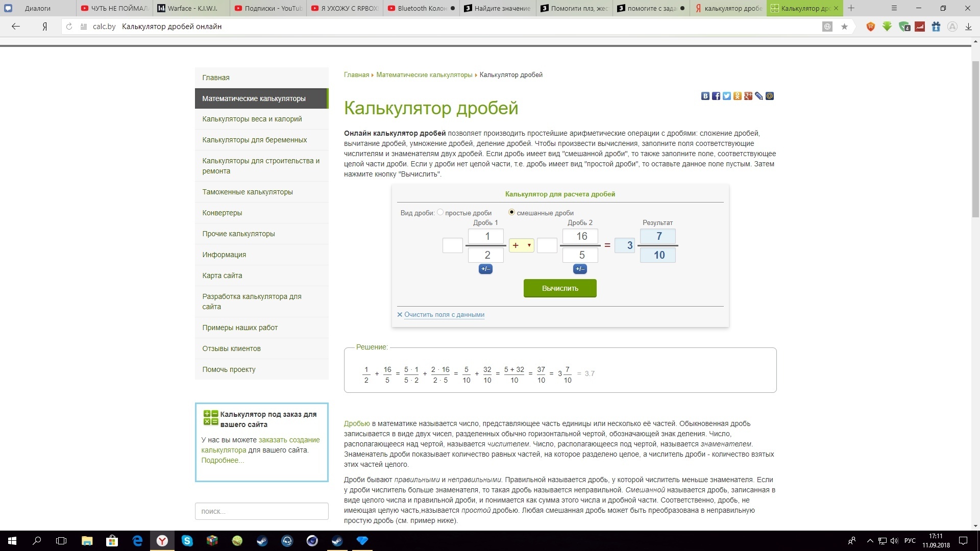The image size is (980, 551).
Task: Share via Odnoklassniki orange icon
Action: [x=738, y=96]
